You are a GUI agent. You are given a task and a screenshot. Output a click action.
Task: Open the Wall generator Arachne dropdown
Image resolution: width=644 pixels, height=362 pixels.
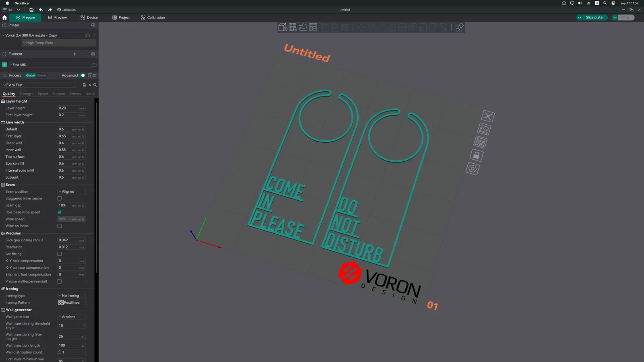[71, 317]
